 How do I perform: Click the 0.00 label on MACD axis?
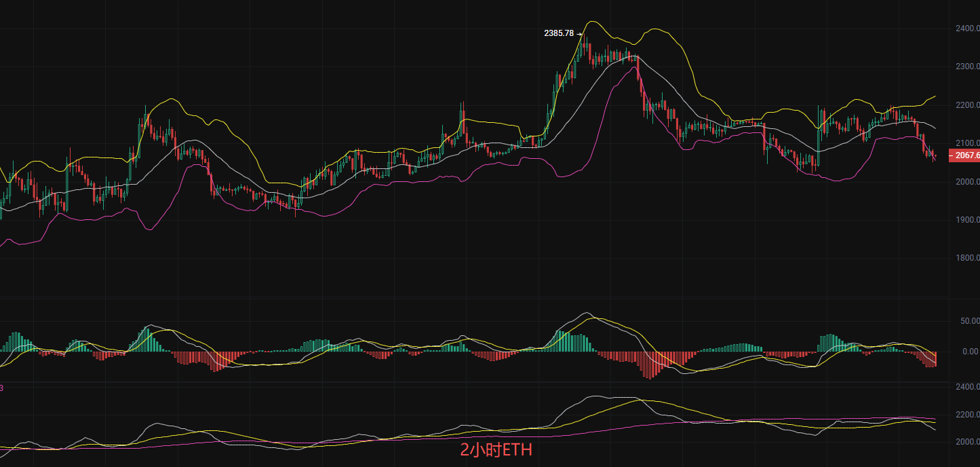[x=970, y=352]
